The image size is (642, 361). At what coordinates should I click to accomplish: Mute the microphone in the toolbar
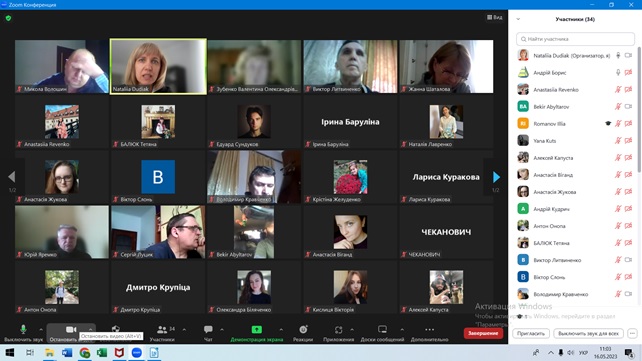pos(23,329)
